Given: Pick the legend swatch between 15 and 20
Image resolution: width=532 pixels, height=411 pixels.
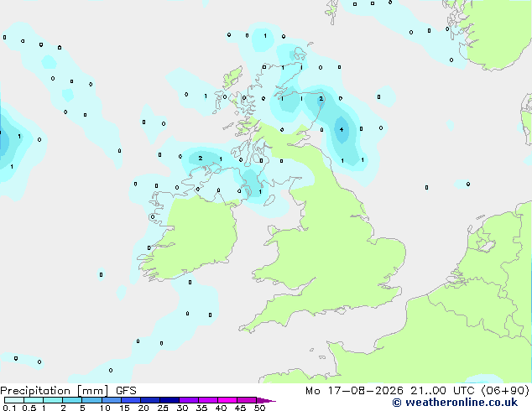Looking at the screenshot, I should [x=130, y=400].
